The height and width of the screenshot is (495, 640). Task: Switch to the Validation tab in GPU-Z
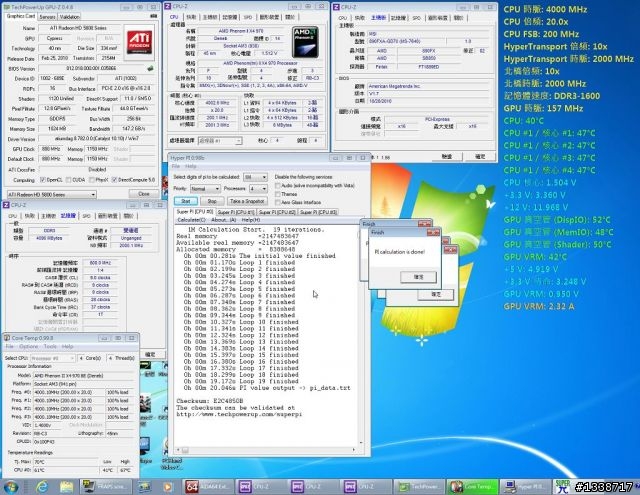click(x=69, y=17)
